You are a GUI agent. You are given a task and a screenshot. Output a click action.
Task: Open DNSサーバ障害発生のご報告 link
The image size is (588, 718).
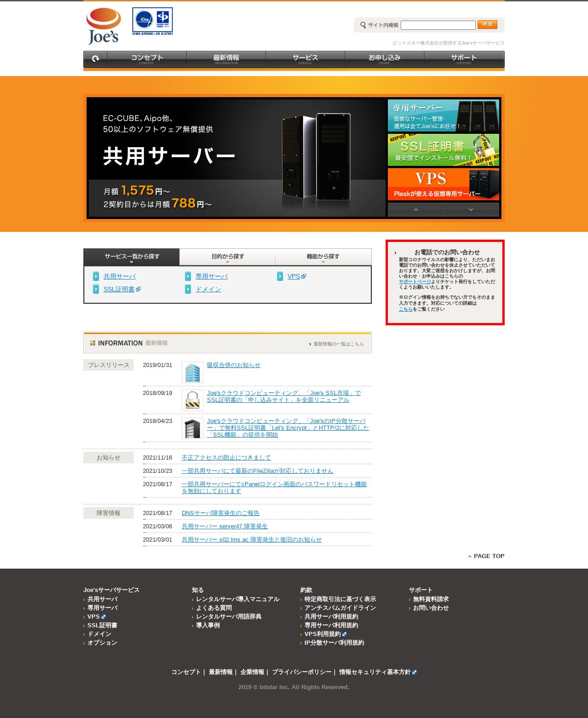pos(221,513)
